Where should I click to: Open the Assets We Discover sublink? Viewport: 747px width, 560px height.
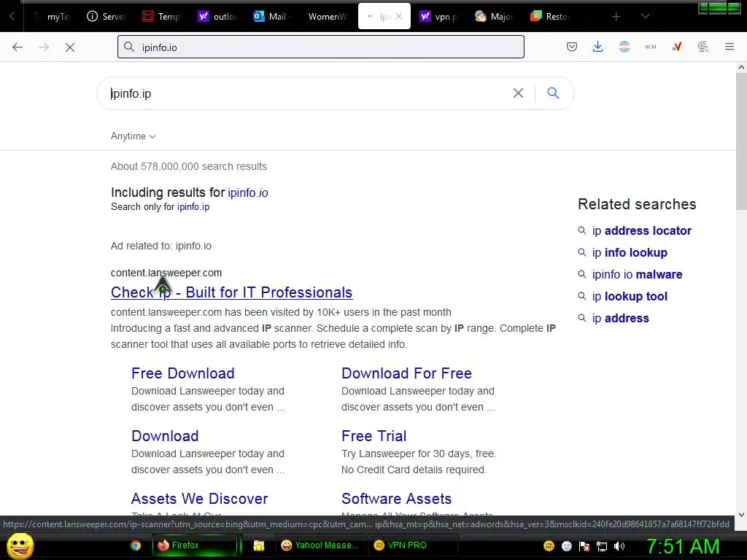pyautogui.click(x=200, y=499)
